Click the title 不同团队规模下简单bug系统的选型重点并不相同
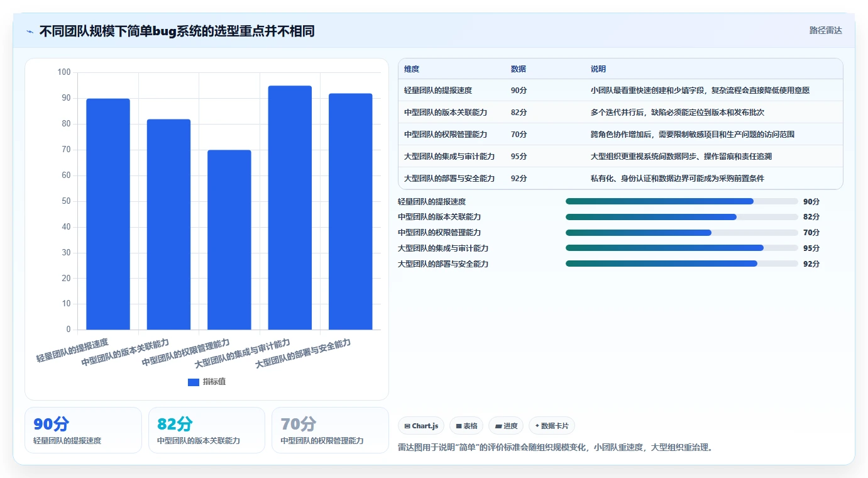 coord(177,31)
